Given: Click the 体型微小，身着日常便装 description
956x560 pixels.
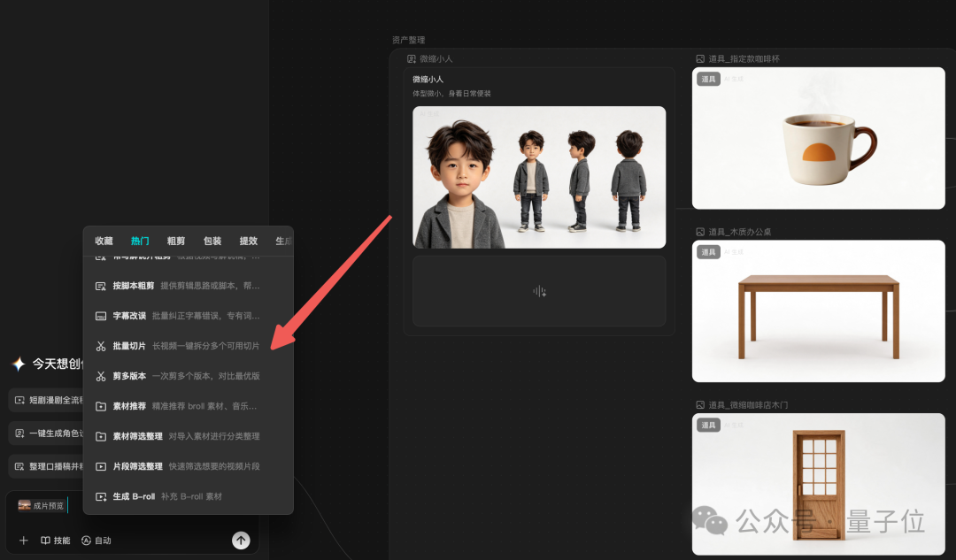Looking at the screenshot, I should (451, 94).
